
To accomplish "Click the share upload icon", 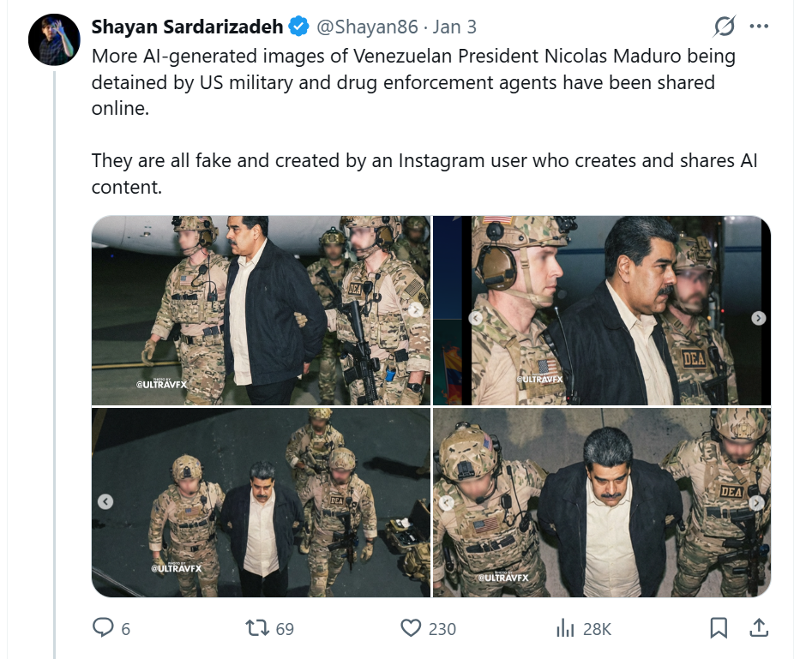I will point(759,628).
